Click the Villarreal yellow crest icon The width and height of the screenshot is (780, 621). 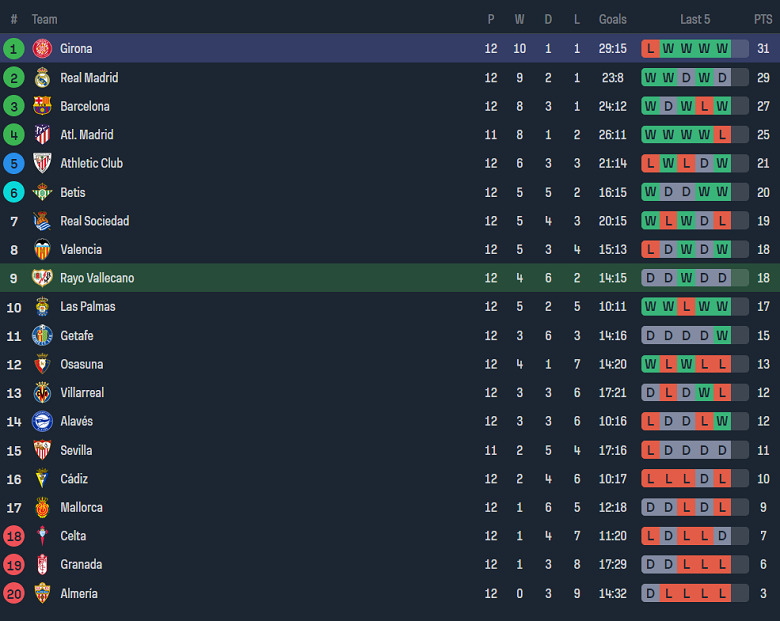click(x=42, y=393)
